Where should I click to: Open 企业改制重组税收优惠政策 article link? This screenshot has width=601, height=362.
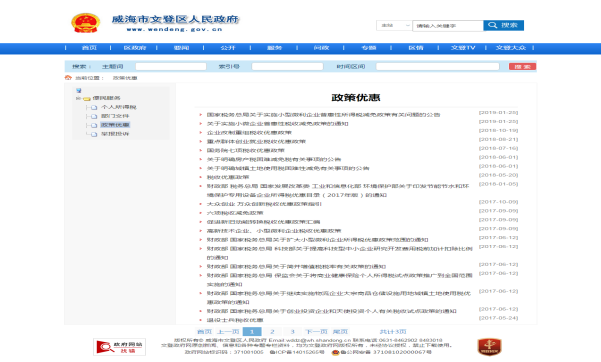pyautogui.click(x=249, y=133)
